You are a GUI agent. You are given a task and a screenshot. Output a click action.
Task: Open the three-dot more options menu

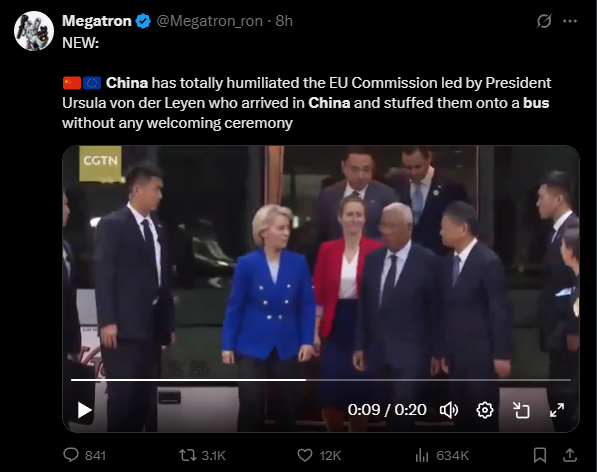pyautogui.click(x=570, y=21)
